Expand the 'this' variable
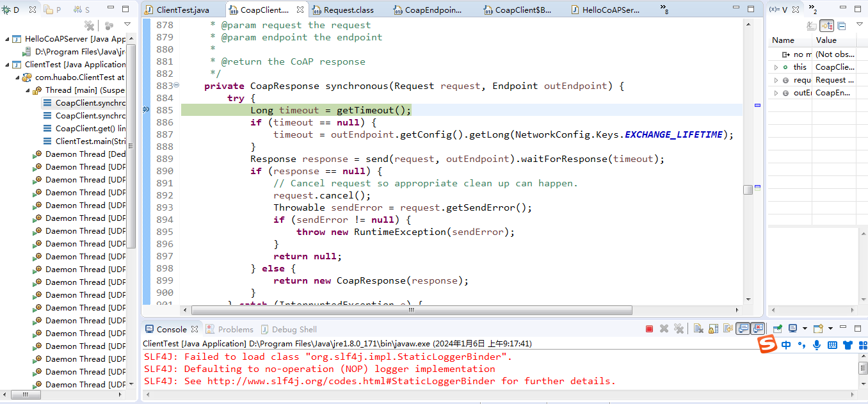868x404 pixels. [x=776, y=67]
